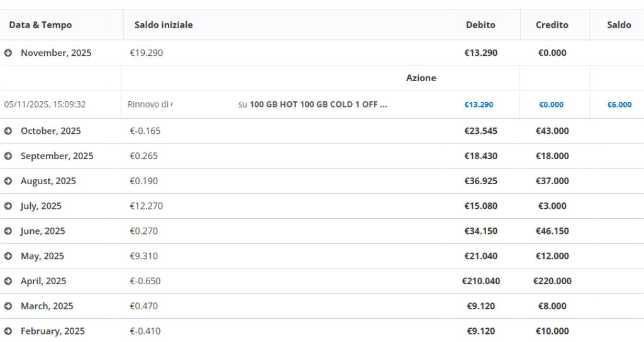This screenshot has width=644, height=342.
Task: Expand the September, 2025 arrow icon
Action: pyautogui.click(x=8, y=157)
